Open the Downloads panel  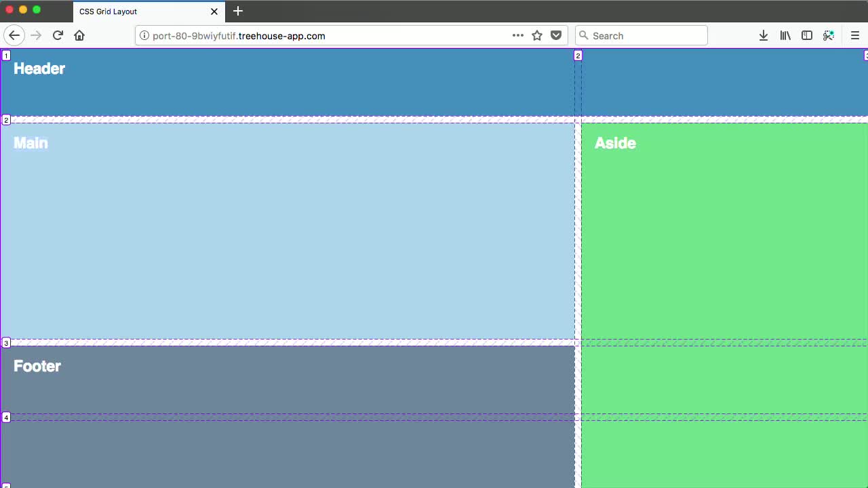[x=764, y=35]
